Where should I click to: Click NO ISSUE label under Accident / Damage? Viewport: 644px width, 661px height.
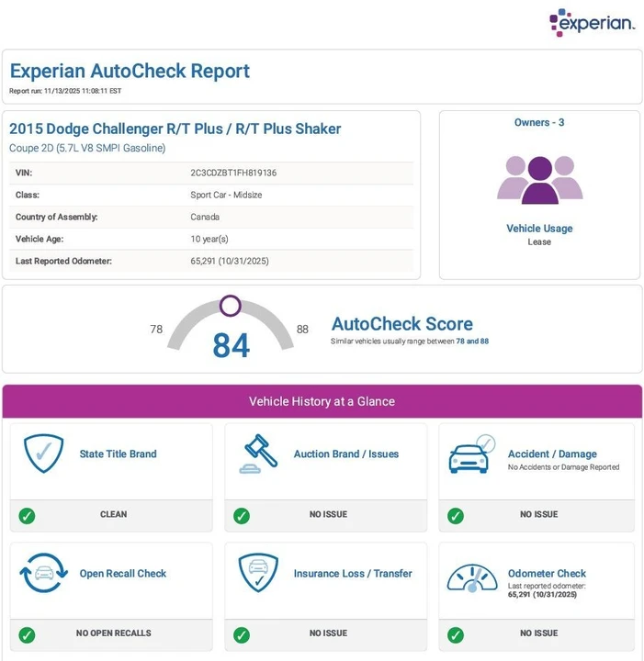click(538, 514)
